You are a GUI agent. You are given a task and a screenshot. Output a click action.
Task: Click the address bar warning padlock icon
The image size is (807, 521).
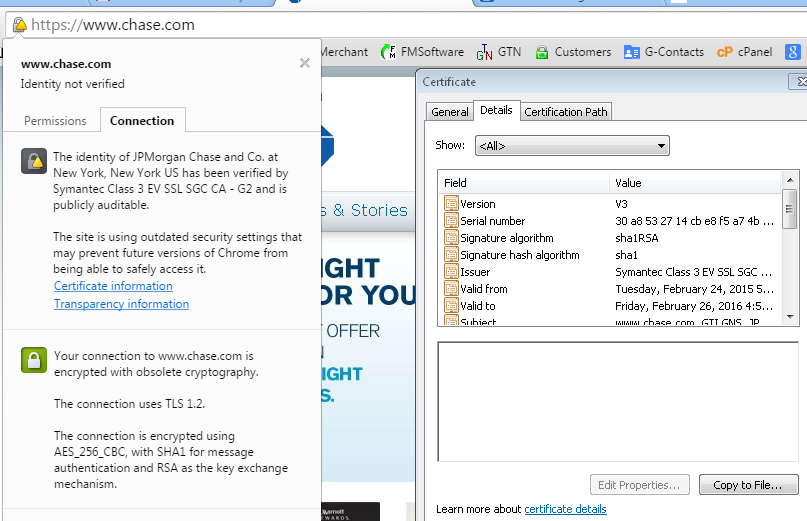click(x=20, y=24)
